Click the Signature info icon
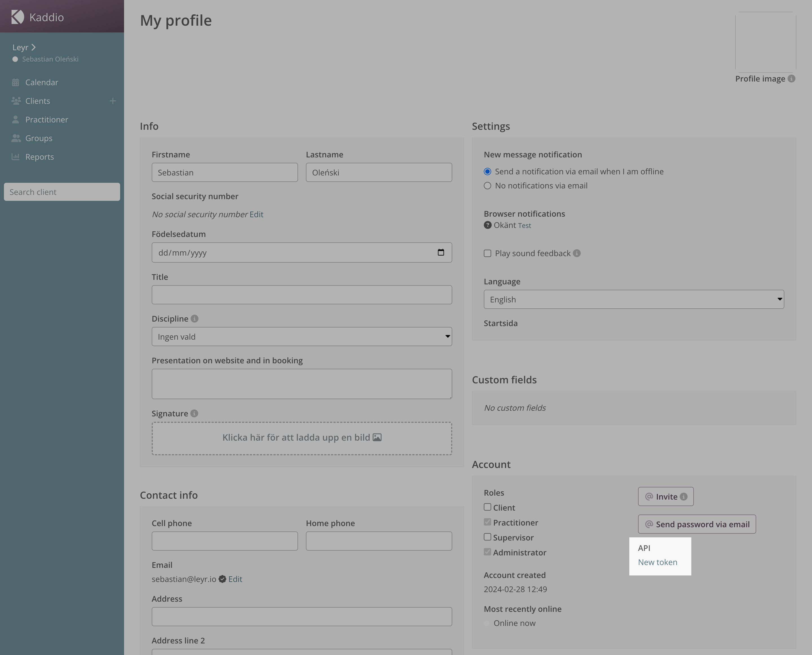The height and width of the screenshot is (655, 812). click(x=194, y=414)
